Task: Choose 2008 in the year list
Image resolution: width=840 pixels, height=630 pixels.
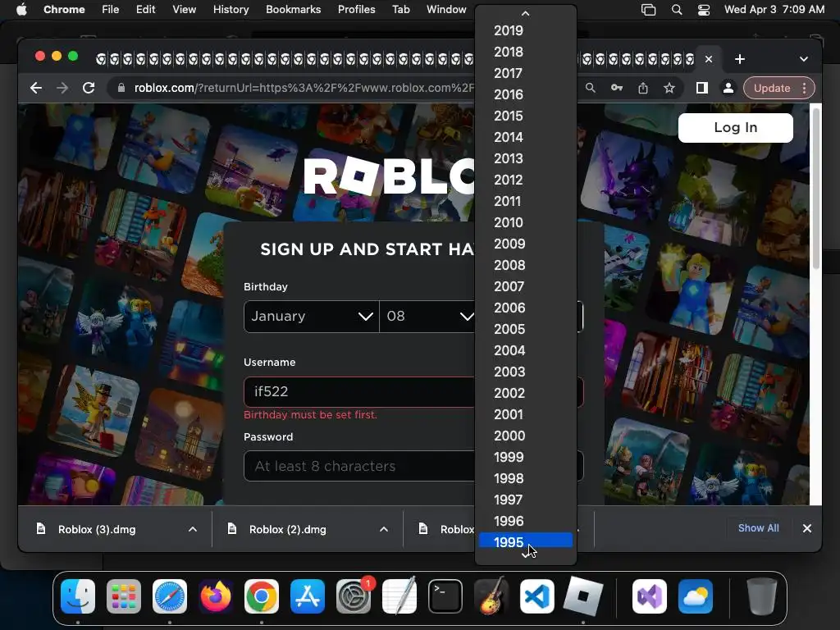Action: click(x=526, y=265)
